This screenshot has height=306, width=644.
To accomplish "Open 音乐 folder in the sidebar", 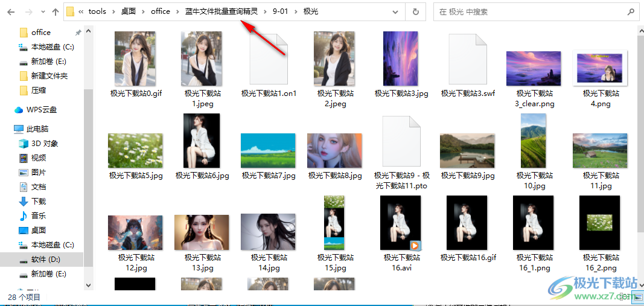I will 38,215.
